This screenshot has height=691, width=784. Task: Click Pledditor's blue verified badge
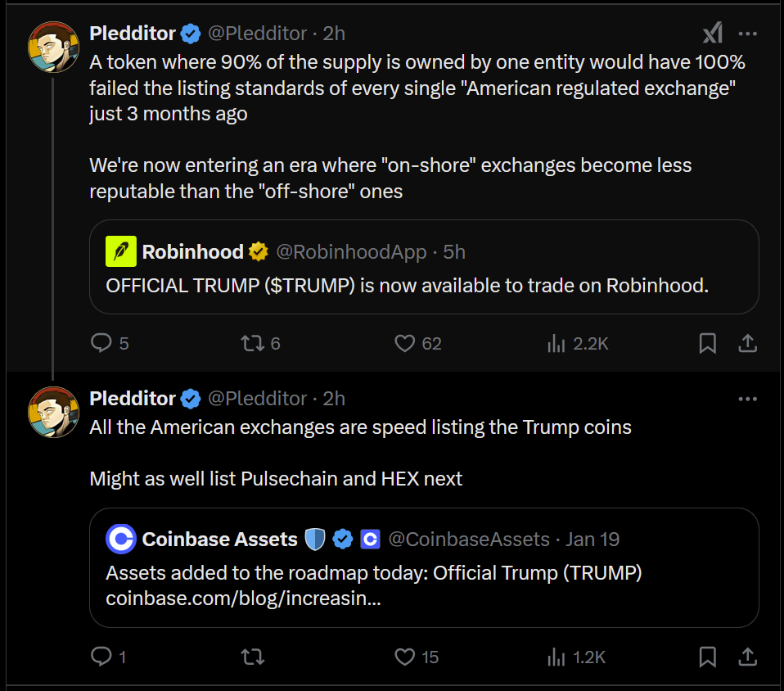190,33
